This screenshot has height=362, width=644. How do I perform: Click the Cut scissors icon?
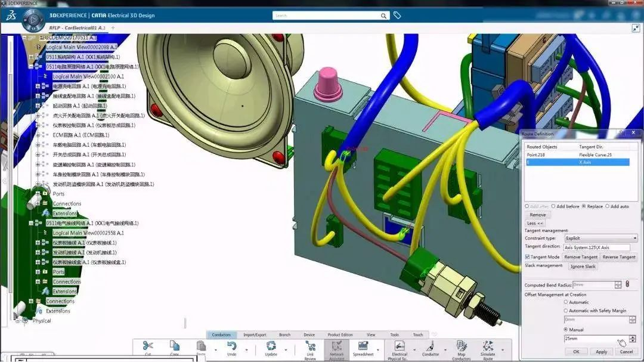tap(148, 346)
